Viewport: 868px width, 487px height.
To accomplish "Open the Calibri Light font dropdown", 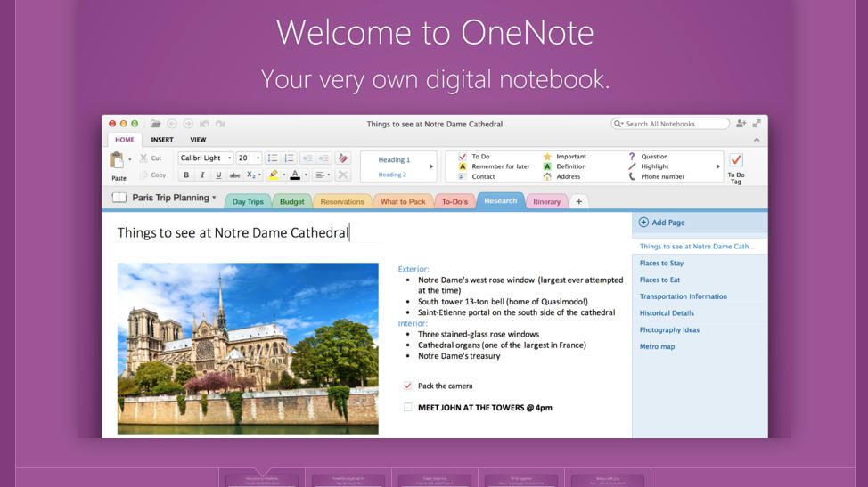I will click(x=229, y=158).
